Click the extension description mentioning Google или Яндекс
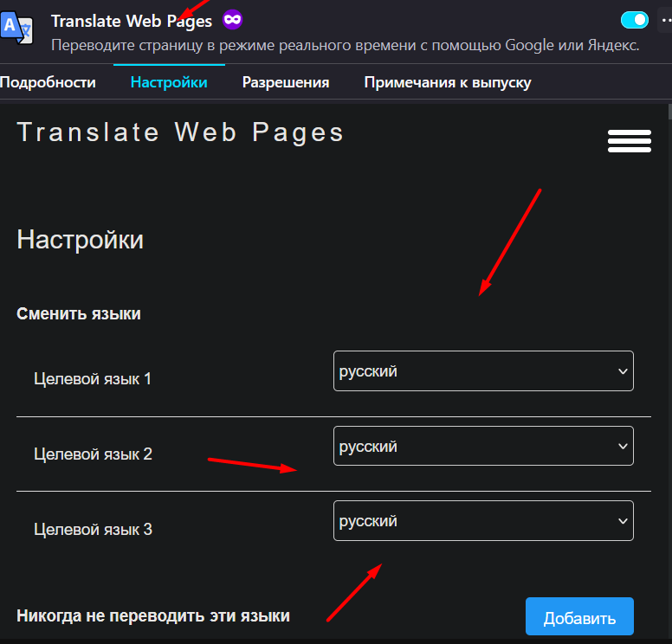The width and height of the screenshot is (672, 644). 345,45
